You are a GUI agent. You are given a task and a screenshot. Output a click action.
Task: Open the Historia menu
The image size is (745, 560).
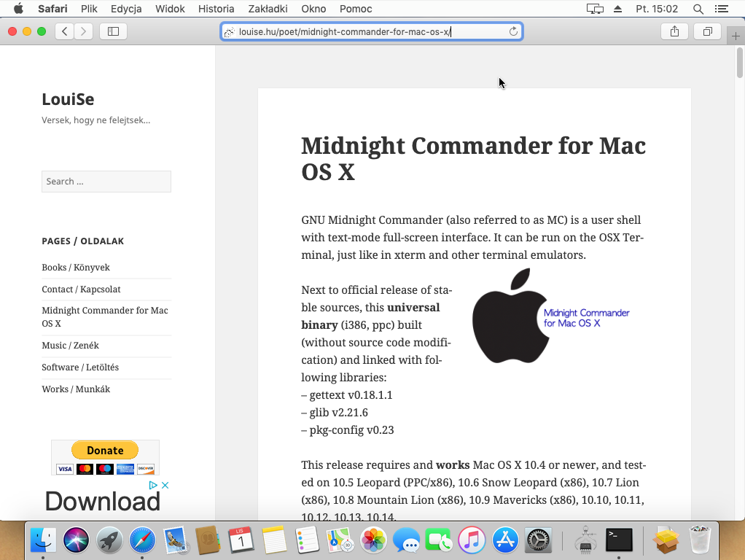(x=217, y=9)
